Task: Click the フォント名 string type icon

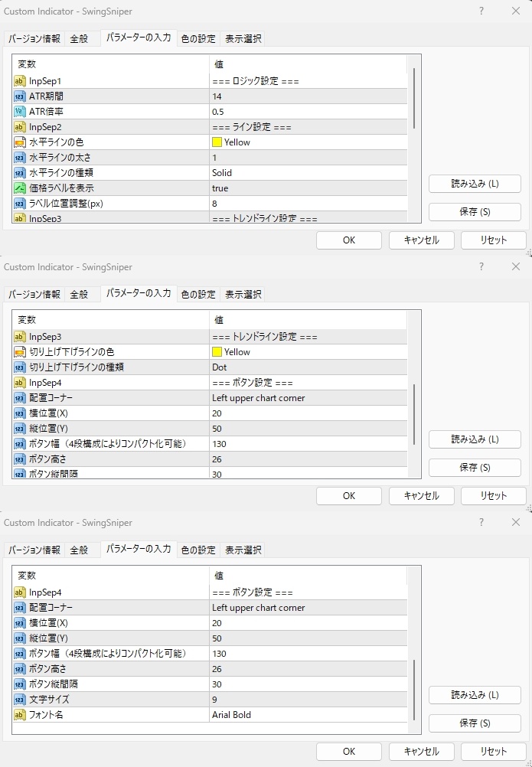Action: 20,715
